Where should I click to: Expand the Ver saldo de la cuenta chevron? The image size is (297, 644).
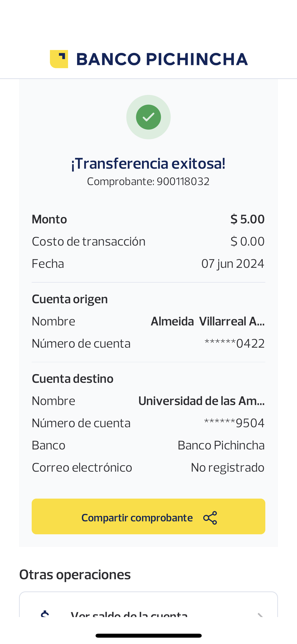(x=260, y=615)
